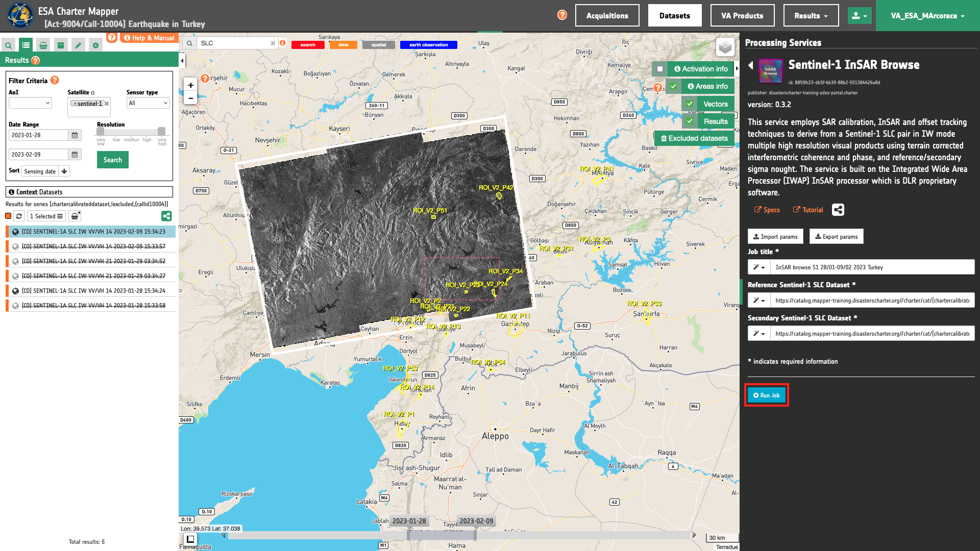Open the AoI dropdown
This screenshot has width=980, height=551.
(30, 103)
